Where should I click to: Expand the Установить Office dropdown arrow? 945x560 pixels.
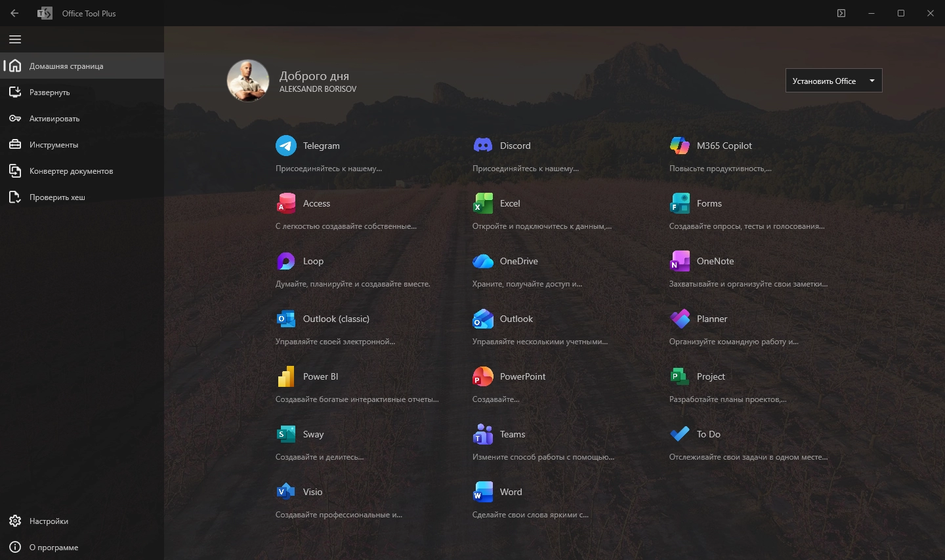coord(872,81)
